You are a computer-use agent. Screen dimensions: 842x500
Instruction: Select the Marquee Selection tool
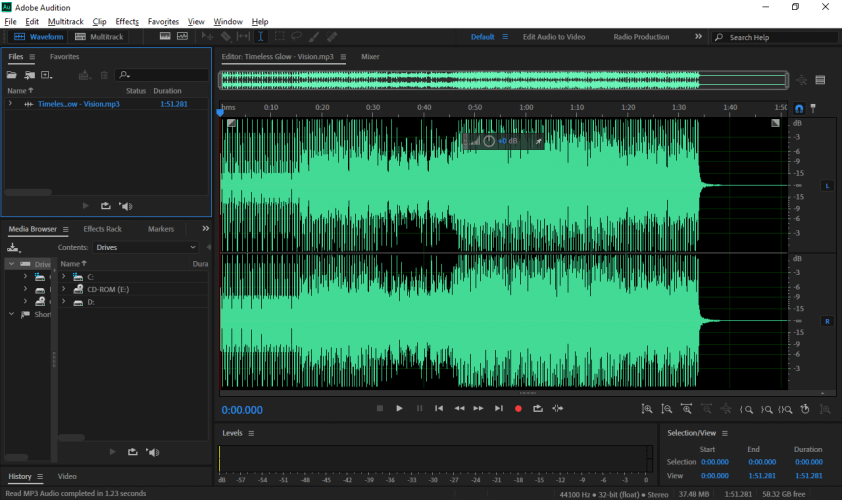[279, 37]
